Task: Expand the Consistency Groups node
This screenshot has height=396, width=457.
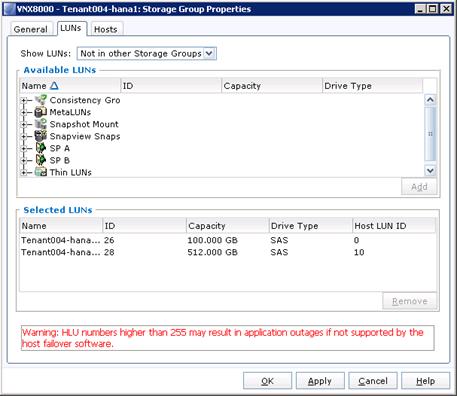Action: pyautogui.click(x=24, y=100)
